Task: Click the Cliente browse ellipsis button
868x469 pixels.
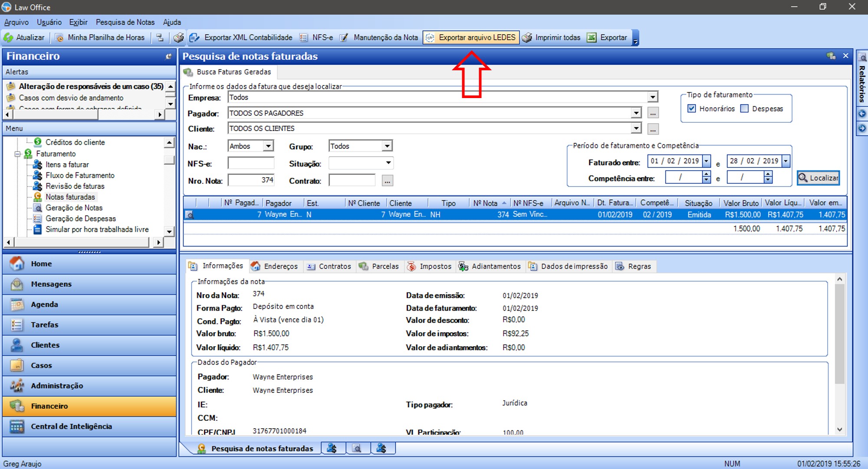Action: pos(653,129)
